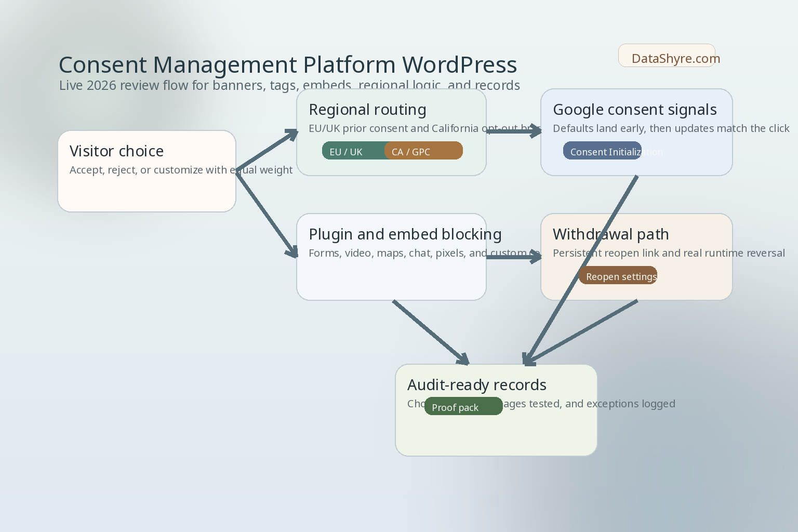Image resolution: width=798 pixels, height=532 pixels.
Task: Click the title "Consent Management Platform WordPress"
Action: tap(288, 65)
